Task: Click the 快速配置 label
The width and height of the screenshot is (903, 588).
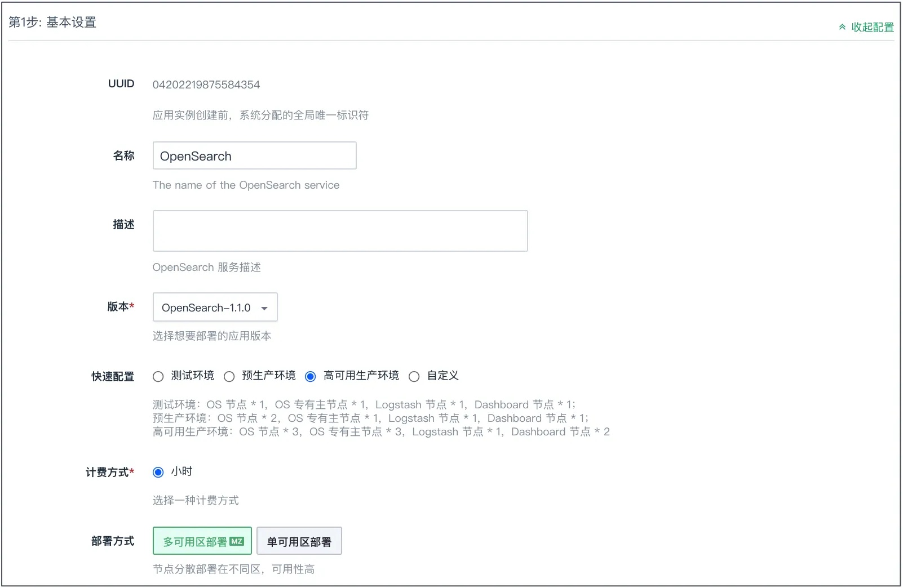Action: [113, 376]
